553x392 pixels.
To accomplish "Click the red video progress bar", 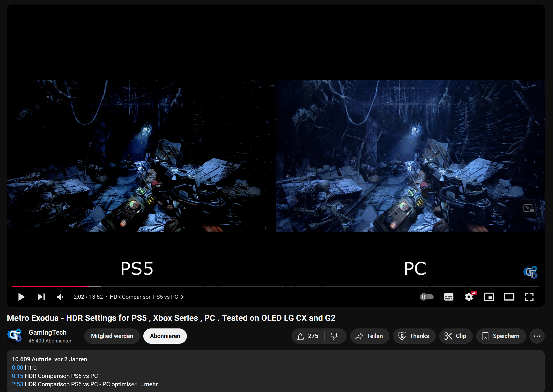I will click(x=55, y=286).
